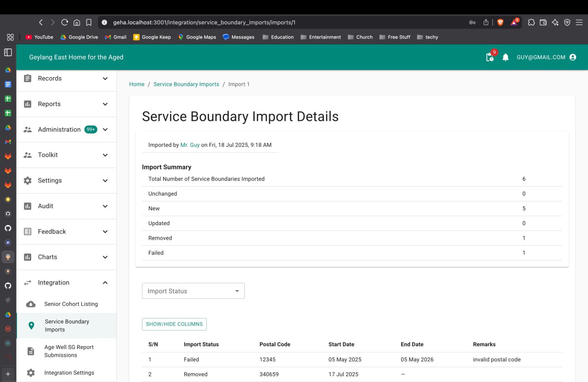Viewport: 588px width, 382px height.
Task: Click the user account avatar icon
Action: 572,57
